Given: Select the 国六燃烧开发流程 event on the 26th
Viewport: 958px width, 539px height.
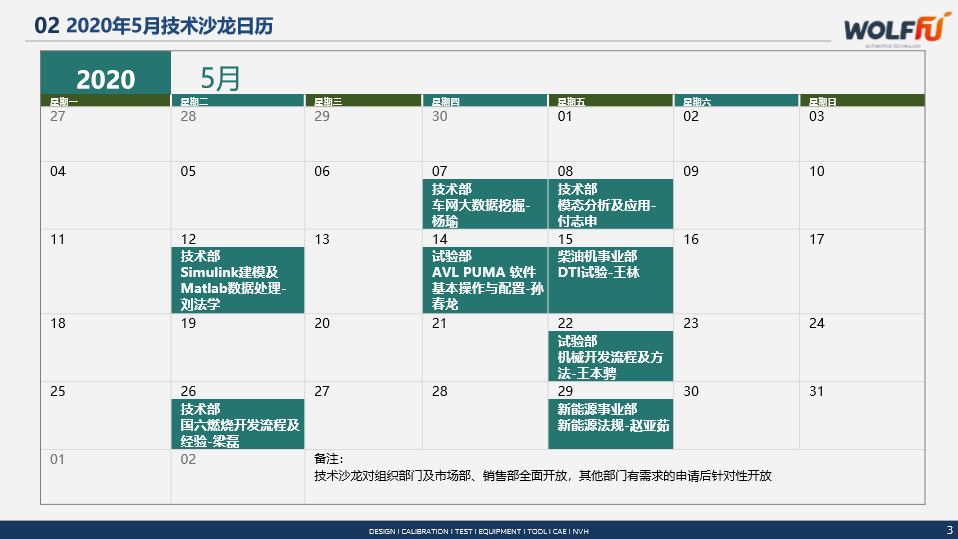Looking at the screenshot, I should pyautogui.click(x=238, y=424).
